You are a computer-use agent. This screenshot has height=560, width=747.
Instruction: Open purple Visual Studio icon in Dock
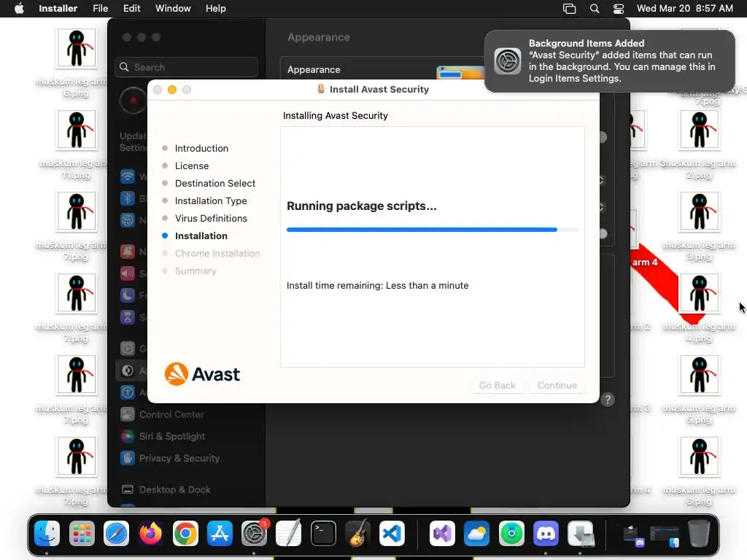click(x=442, y=533)
